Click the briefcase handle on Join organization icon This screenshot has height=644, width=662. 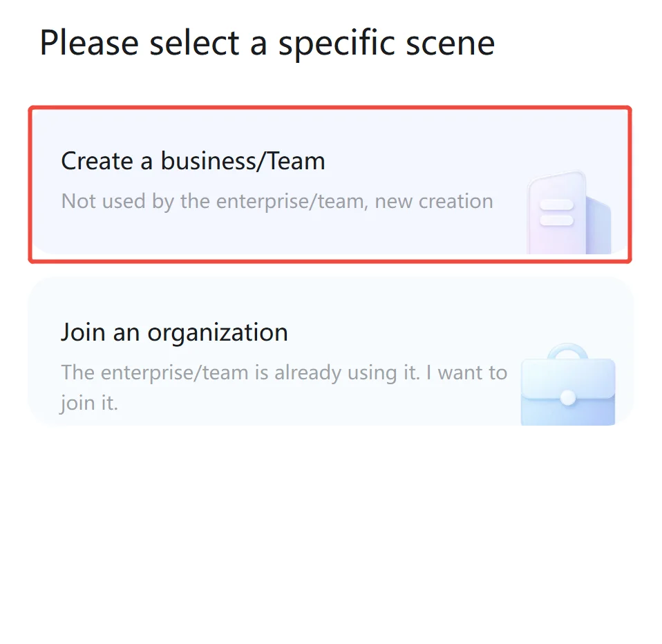(x=568, y=352)
